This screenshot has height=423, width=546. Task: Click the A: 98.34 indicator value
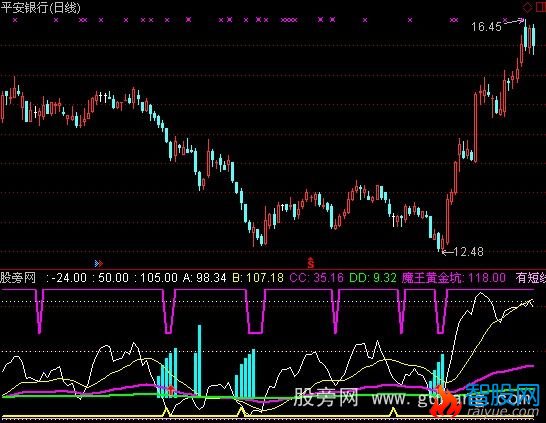click(204, 277)
